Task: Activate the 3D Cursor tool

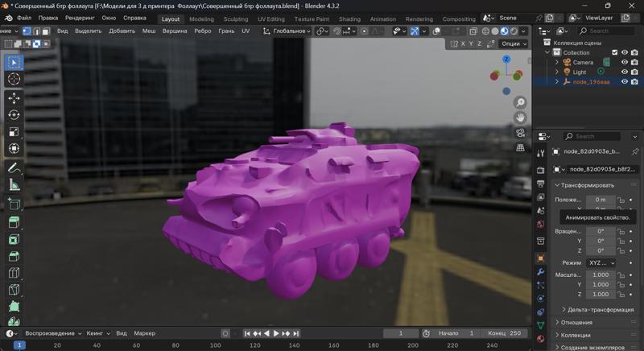Action: pyautogui.click(x=14, y=79)
